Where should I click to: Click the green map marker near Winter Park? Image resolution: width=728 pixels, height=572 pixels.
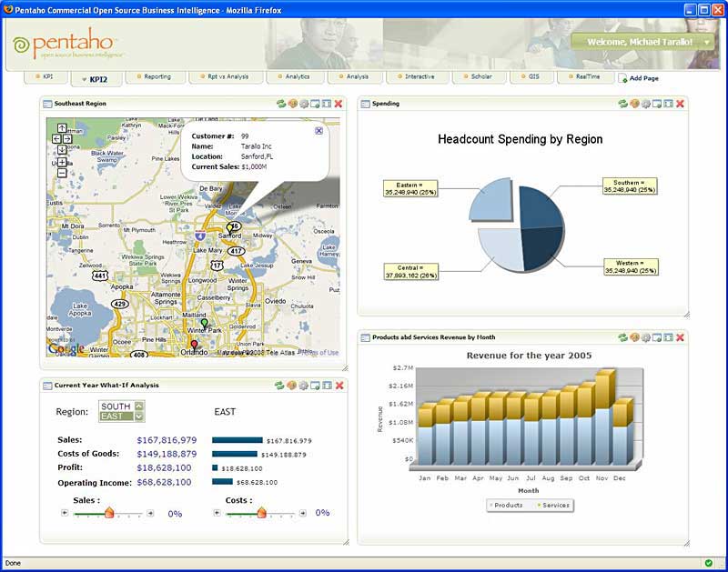[204, 324]
